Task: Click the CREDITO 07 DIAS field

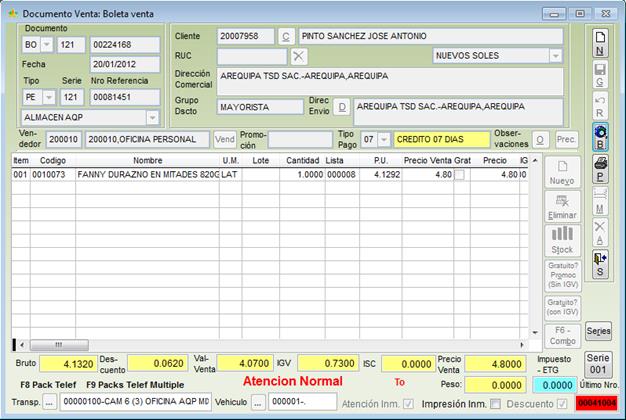Action: click(442, 139)
